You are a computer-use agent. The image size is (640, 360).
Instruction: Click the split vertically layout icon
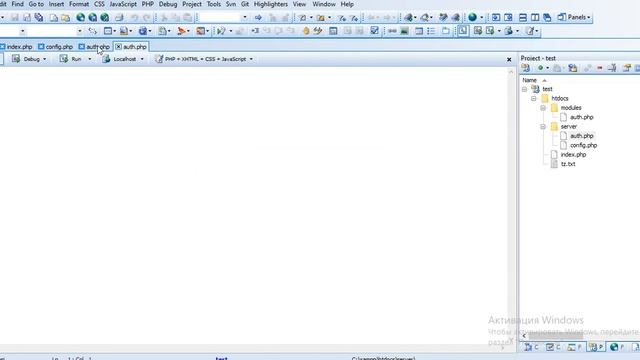coord(535,17)
